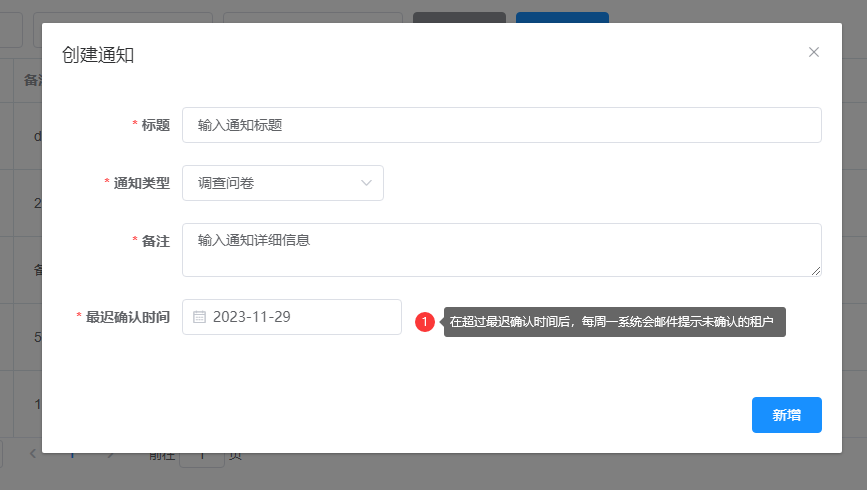Image resolution: width=867 pixels, height=490 pixels.
Task: Click the 创建通知 dialog title
Action: point(98,55)
